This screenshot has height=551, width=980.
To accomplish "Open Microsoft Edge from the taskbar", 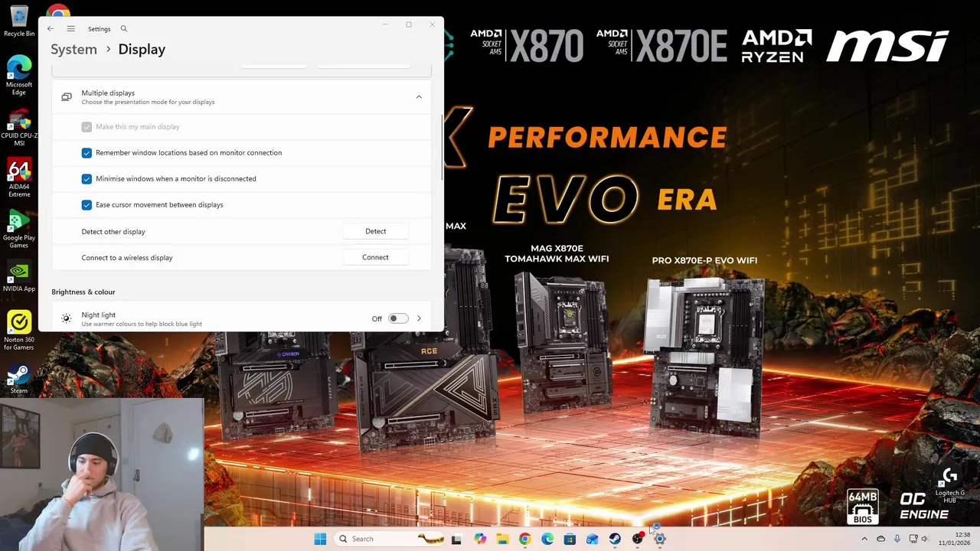I will [547, 539].
